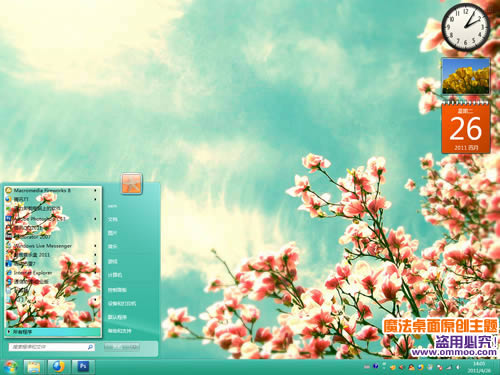
Task: Switch to Photoshop taskbar button
Action: pos(83,367)
